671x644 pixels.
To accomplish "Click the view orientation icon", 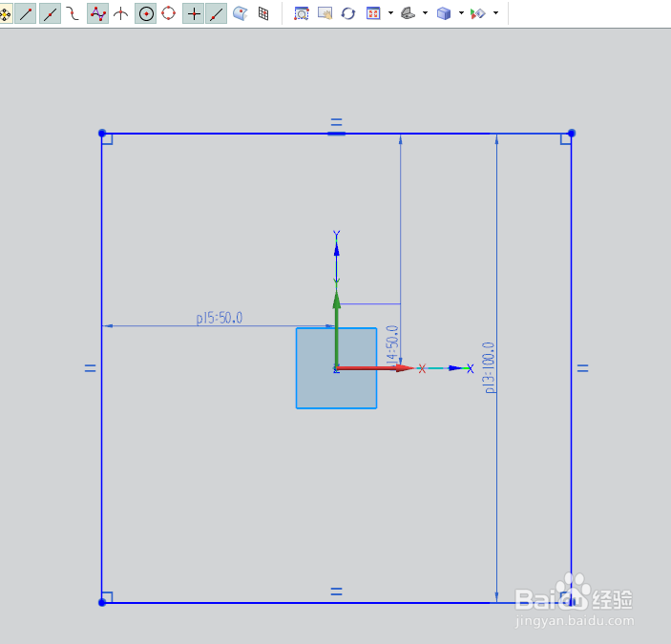I will tap(408, 13).
